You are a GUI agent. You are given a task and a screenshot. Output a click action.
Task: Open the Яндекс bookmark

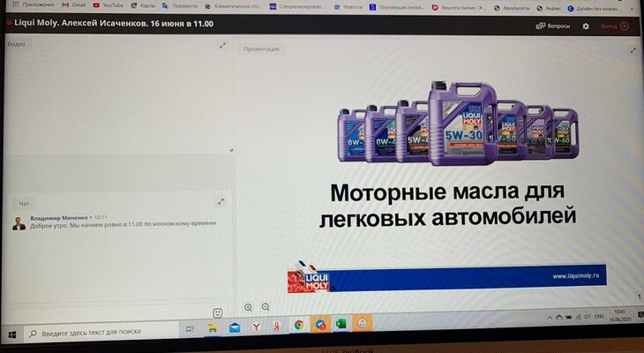[549, 8]
